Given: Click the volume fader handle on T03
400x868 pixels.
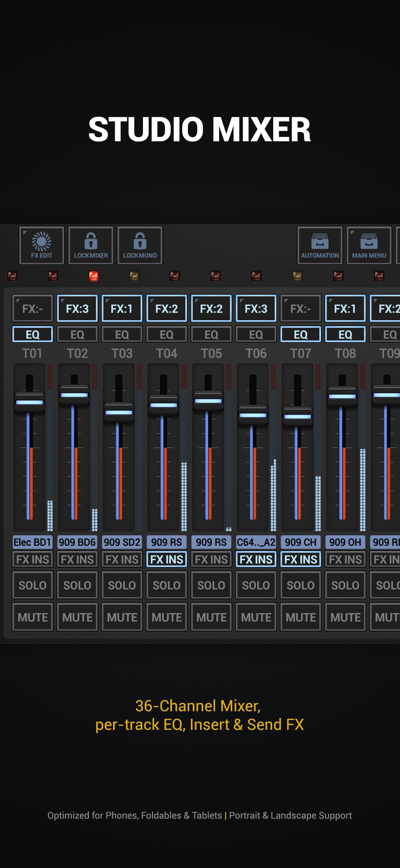Looking at the screenshot, I should point(119,412).
